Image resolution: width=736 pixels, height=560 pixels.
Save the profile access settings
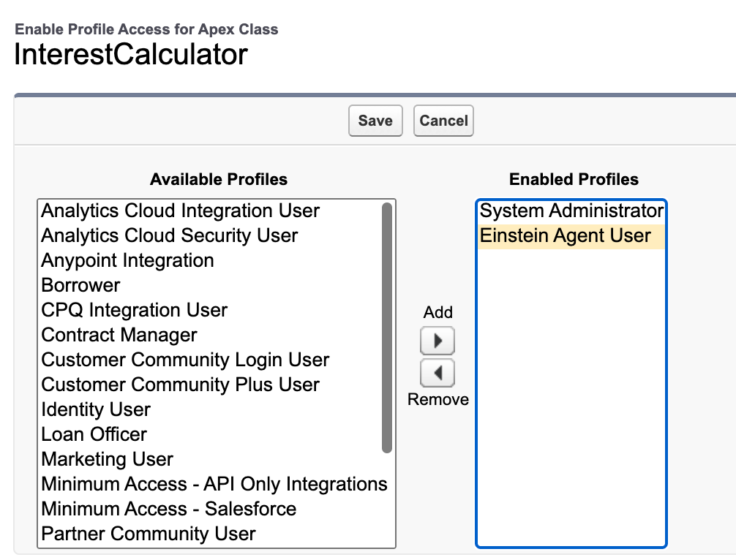click(375, 121)
